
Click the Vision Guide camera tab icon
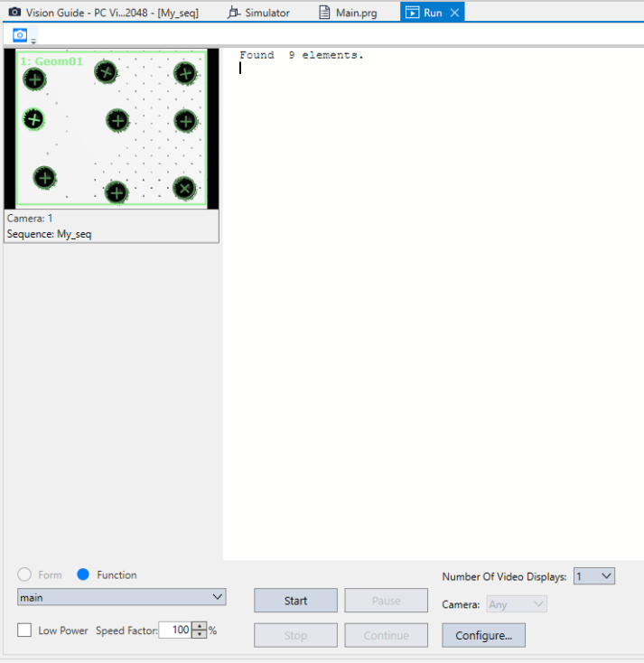(14, 12)
